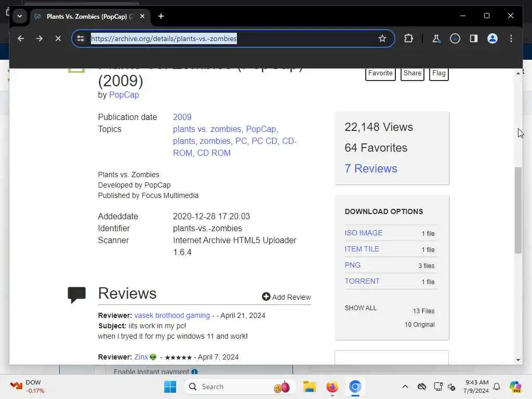This screenshot has height=399, width=532.
Task: Open Chrome extensions puzzle icon
Action: [408, 38]
